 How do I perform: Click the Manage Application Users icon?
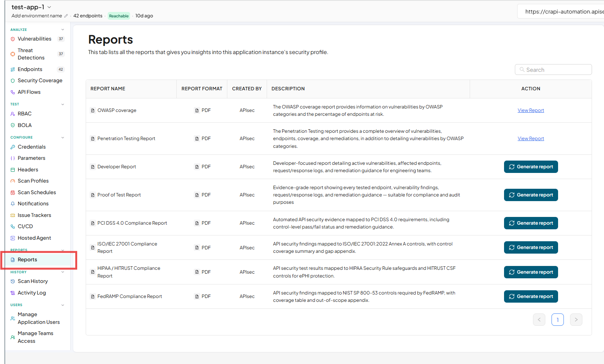tap(13, 318)
